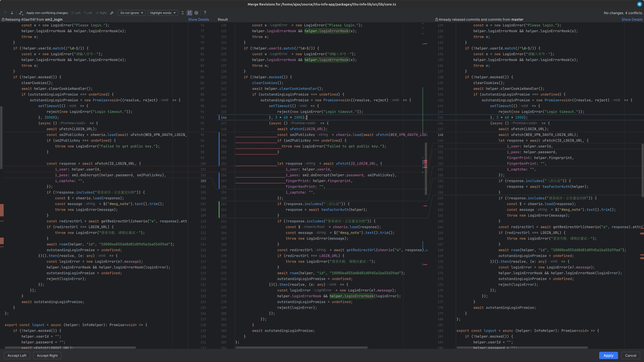Click 'export const logout' in left pane
This screenshot has width=644, height=362.
(25, 325)
